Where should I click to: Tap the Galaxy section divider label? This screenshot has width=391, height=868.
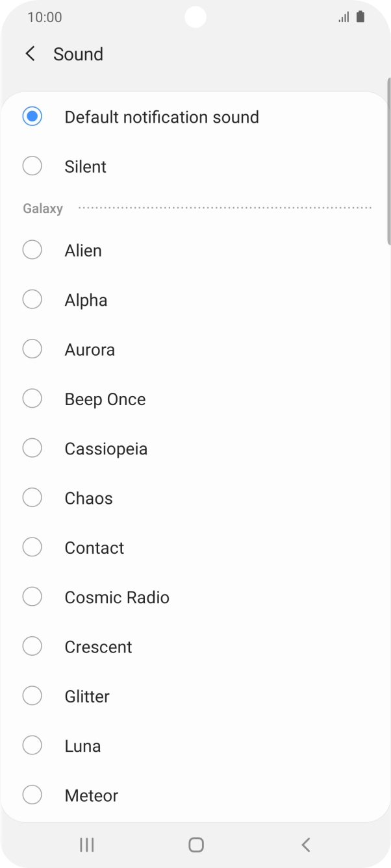[42, 208]
